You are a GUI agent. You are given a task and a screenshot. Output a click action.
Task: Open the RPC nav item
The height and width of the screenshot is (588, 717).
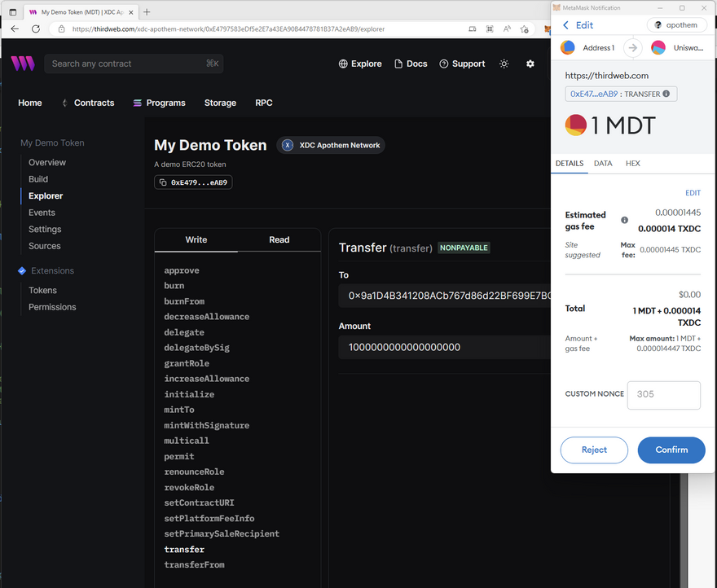point(264,103)
